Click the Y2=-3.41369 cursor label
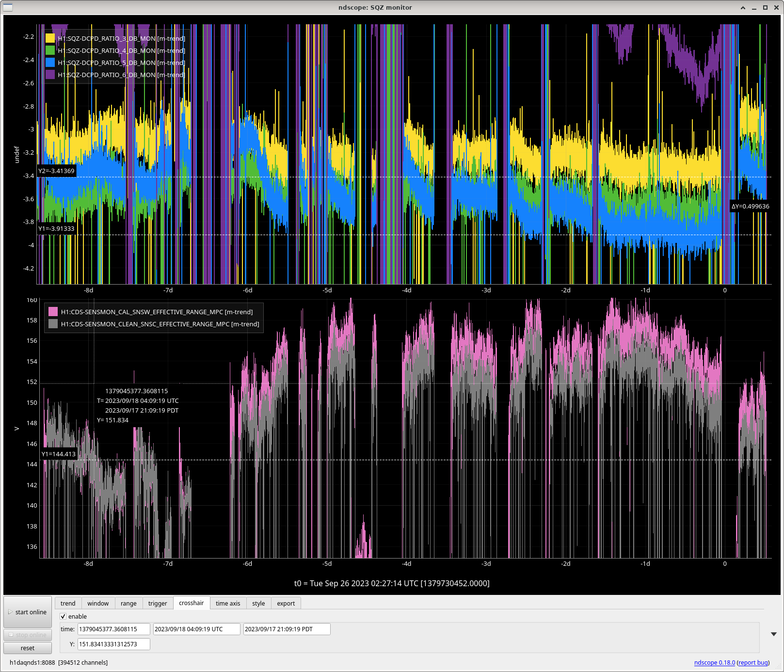Screen dimensions: 784x672 [56, 171]
